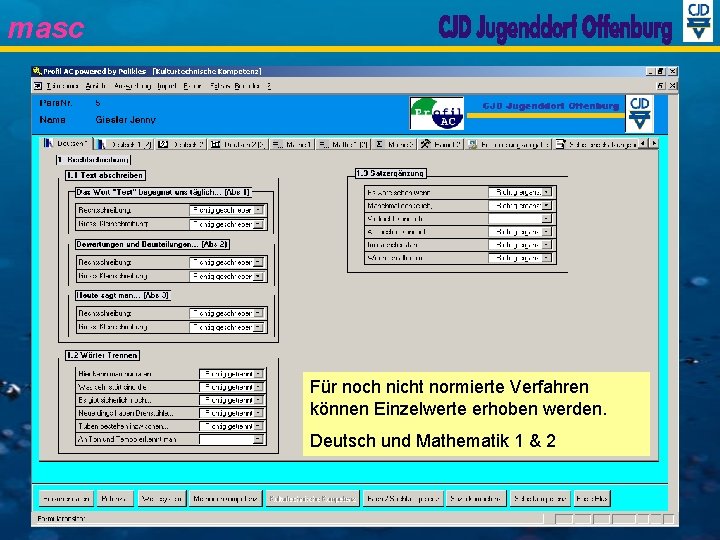Image resolution: width=720 pixels, height=540 pixels.
Task: Open Abs 3 Groß-/Kleinschreibung dropdown
Action: click(x=259, y=327)
